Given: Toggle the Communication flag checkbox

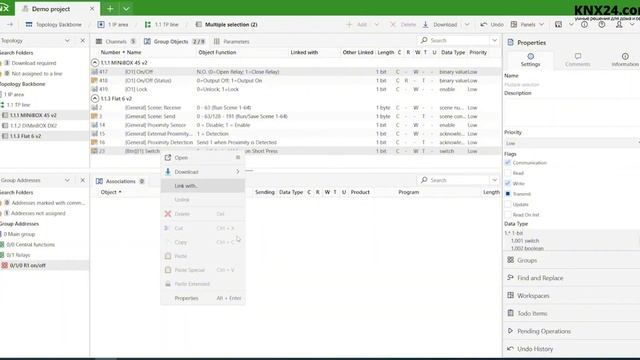Looking at the screenshot, I should point(508,162).
